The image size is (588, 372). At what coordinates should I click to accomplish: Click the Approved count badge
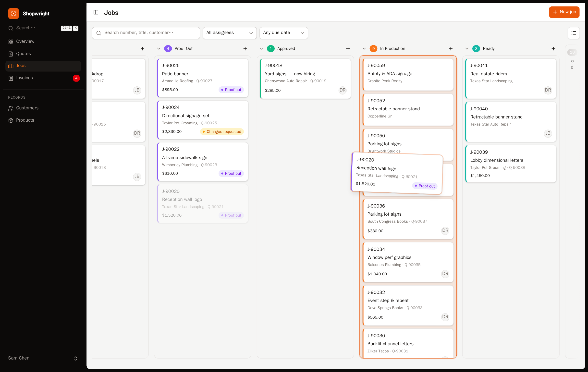click(271, 49)
